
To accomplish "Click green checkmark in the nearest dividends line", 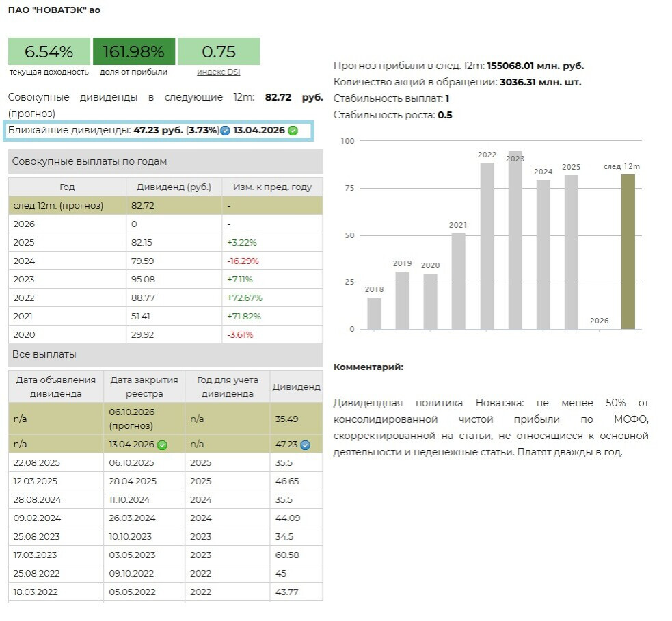I will coord(293,131).
